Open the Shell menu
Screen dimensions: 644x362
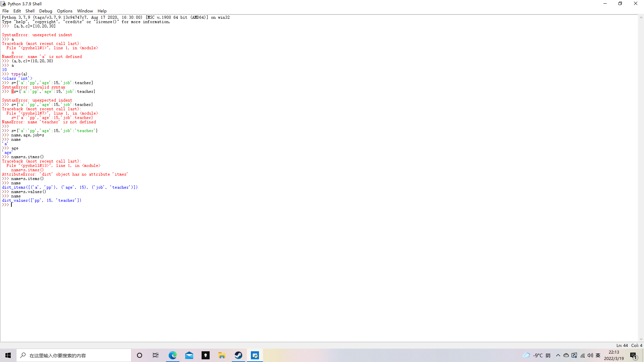[x=30, y=11]
